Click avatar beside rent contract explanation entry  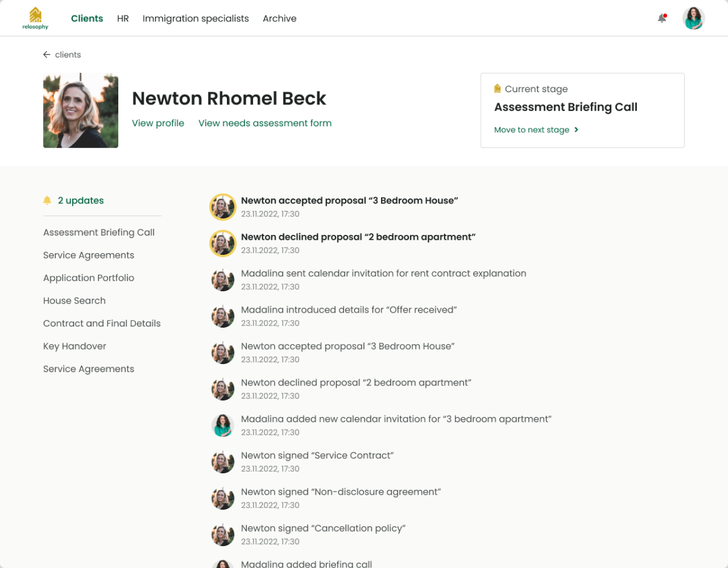(x=223, y=280)
